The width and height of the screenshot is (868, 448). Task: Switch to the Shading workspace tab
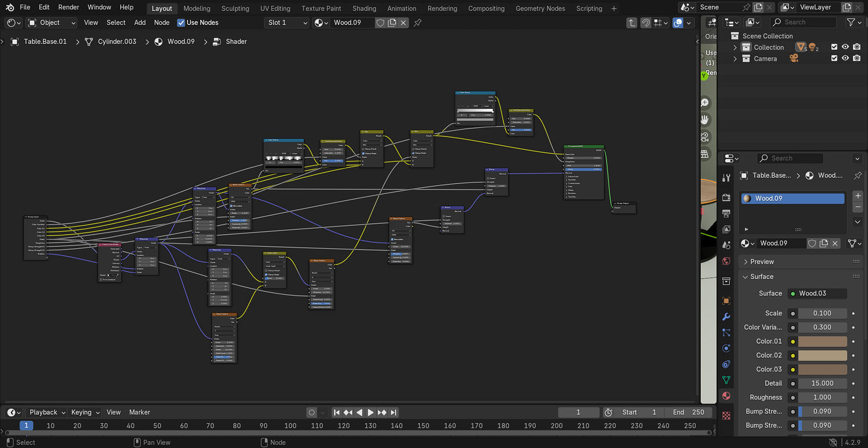point(364,8)
